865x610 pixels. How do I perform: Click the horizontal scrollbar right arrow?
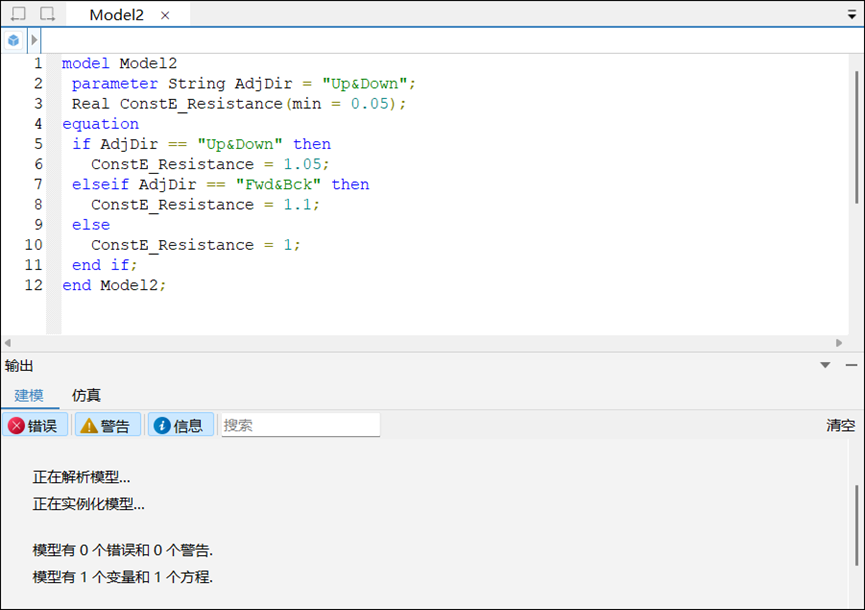[839, 343]
